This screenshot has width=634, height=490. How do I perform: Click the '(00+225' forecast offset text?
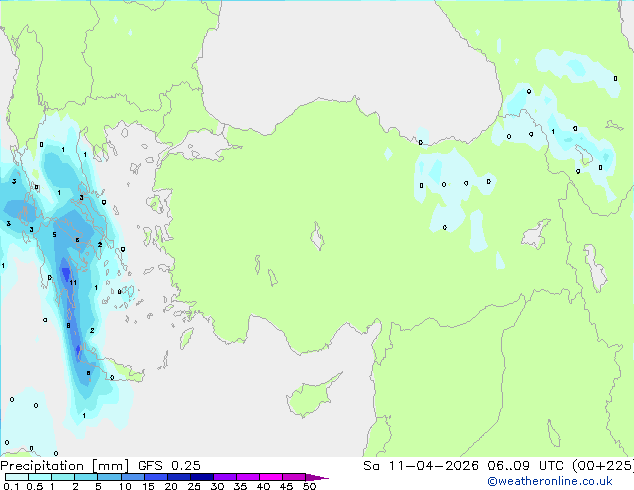(x=603, y=466)
